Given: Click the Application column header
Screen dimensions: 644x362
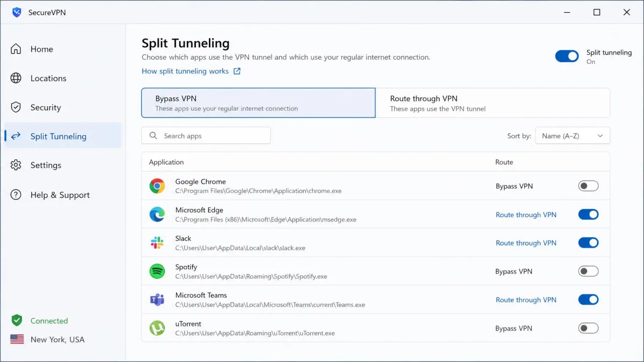Looking at the screenshot, I should (166, 162).
